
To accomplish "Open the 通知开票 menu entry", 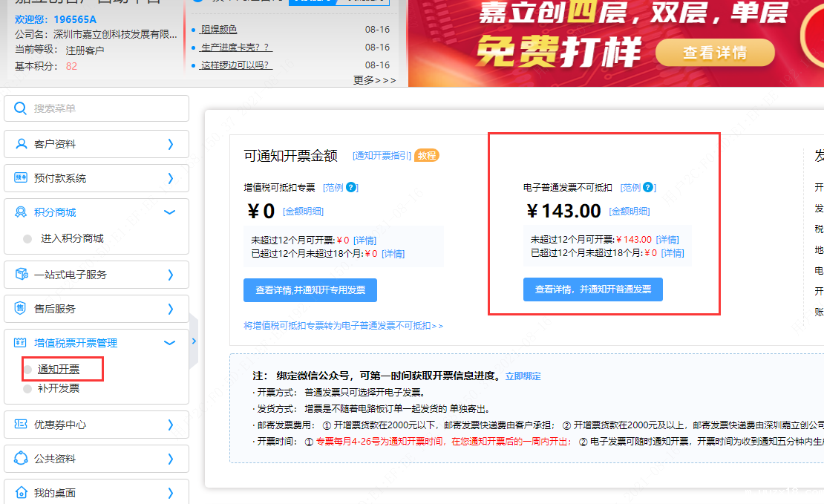I will pos(59,369).
